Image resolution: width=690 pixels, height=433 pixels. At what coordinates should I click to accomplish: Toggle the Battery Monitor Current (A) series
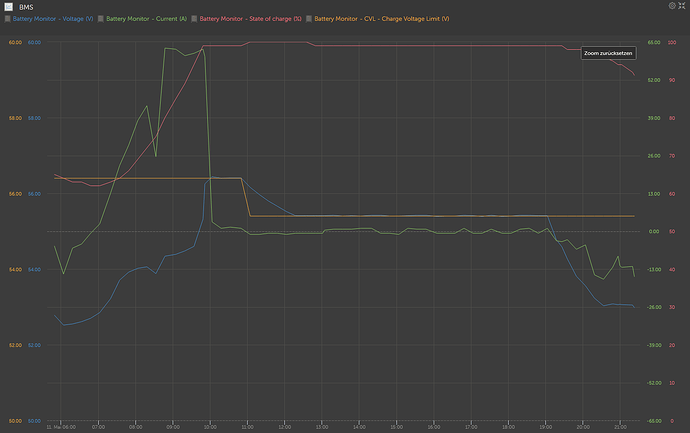click(145, 19)
